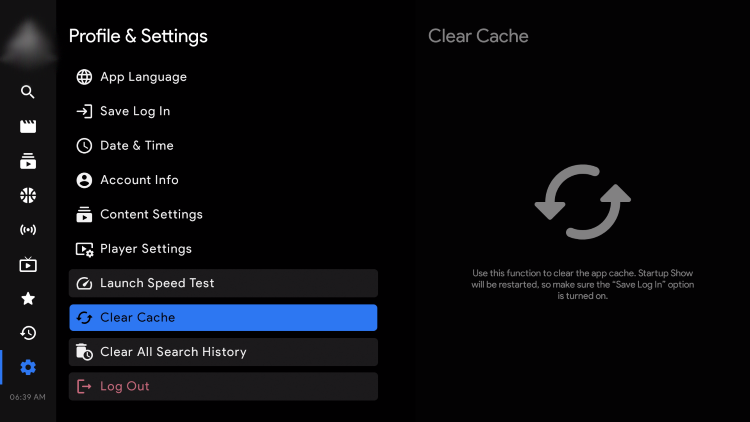
Task: Click the Log Out button
Action: pyautogui.click(x=223, y=386)
